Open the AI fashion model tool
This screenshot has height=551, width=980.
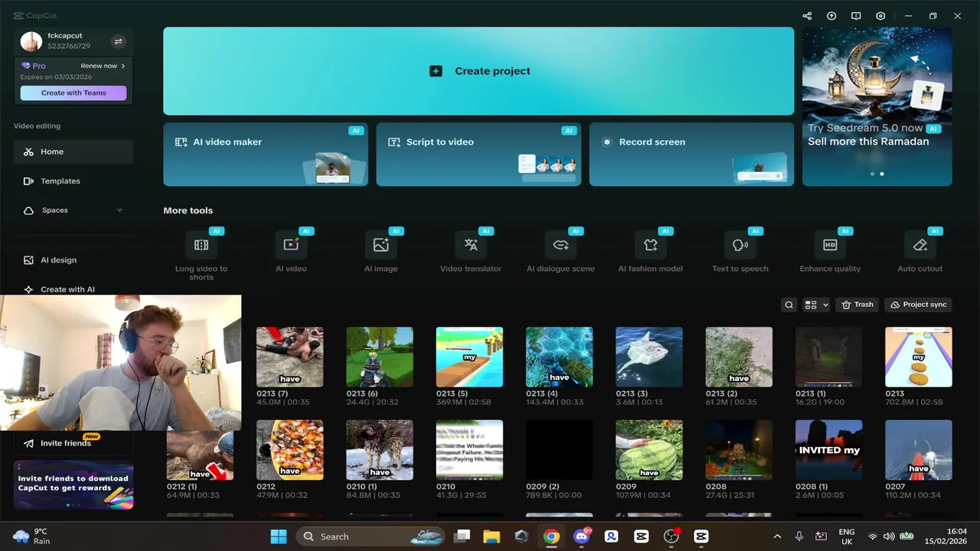pyautogui.click(x=650, y=251)
